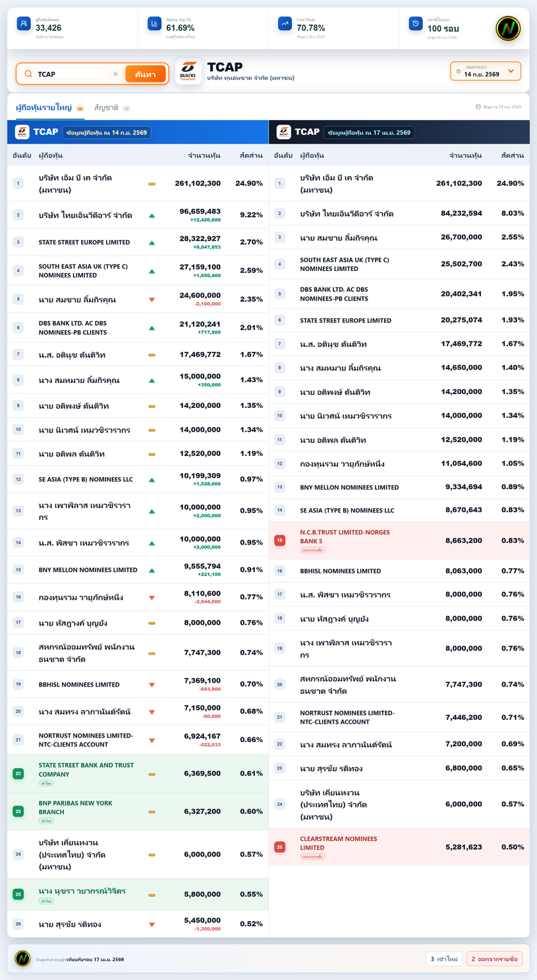Open the Snapshot date dropdown
537x980 pixels.
pyautogui.click(x=486, y=71)
